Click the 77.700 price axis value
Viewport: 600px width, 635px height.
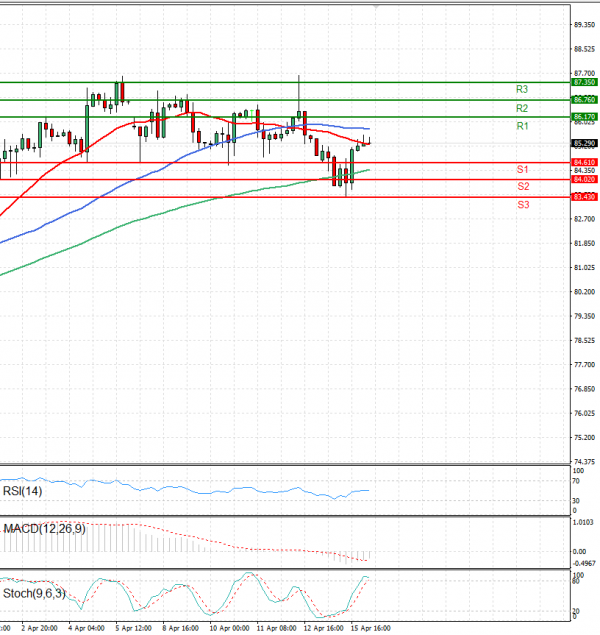coord(584,365)
